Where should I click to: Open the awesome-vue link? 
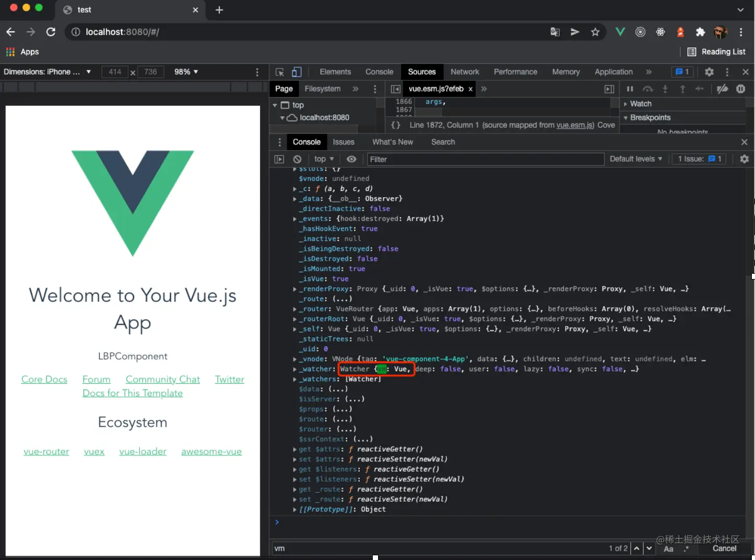click(x=211, y=452)
